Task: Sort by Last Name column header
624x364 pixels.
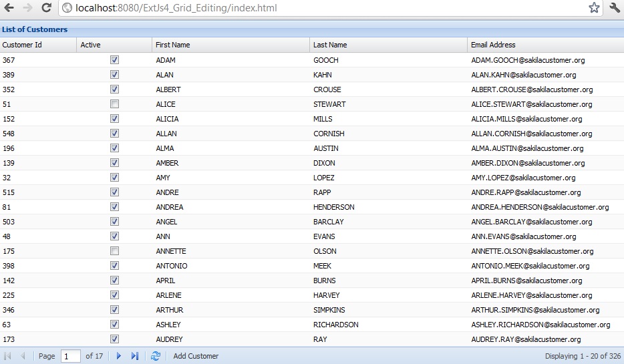Action: tap(388, 45)
